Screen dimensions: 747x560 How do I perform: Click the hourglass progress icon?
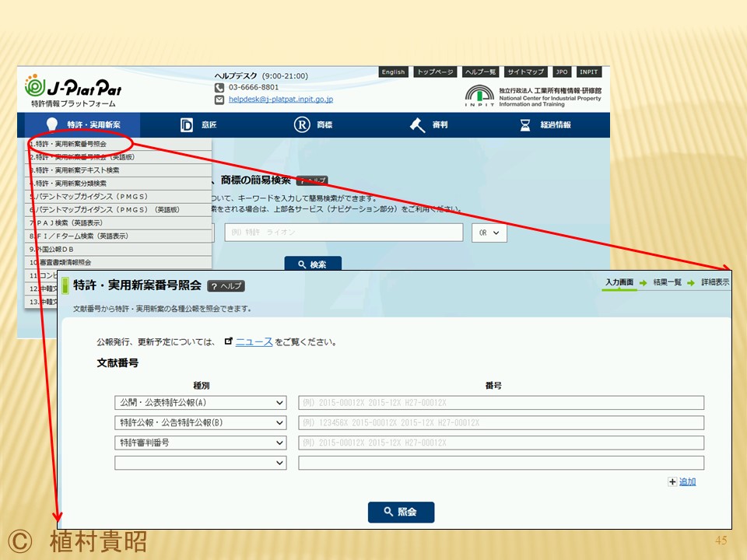pyautogui.click(x=525, y=125)
